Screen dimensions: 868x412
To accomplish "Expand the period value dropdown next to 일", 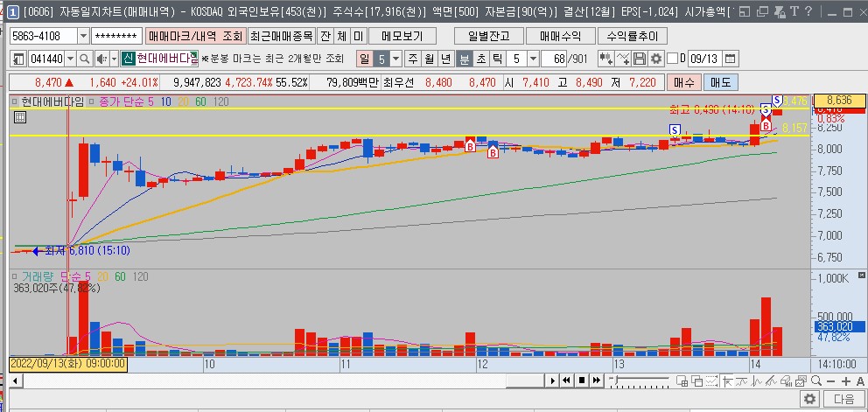I will (396, 59).
